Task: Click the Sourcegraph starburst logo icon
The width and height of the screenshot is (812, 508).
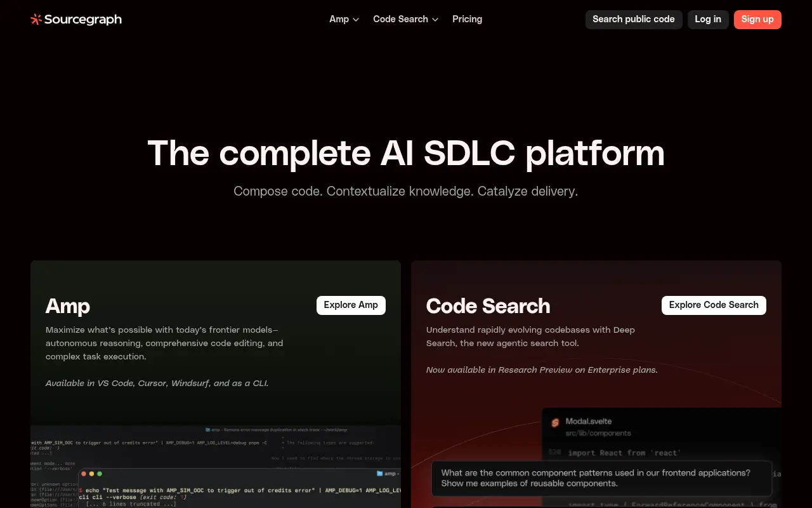Action: [36, 20]
